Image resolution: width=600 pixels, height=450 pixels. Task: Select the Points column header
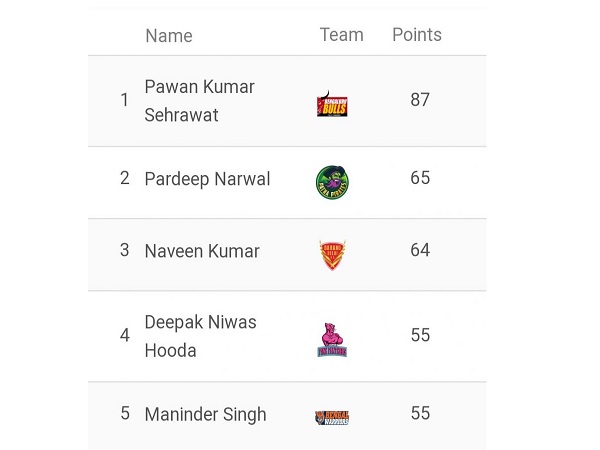click(x=417, y=35)
